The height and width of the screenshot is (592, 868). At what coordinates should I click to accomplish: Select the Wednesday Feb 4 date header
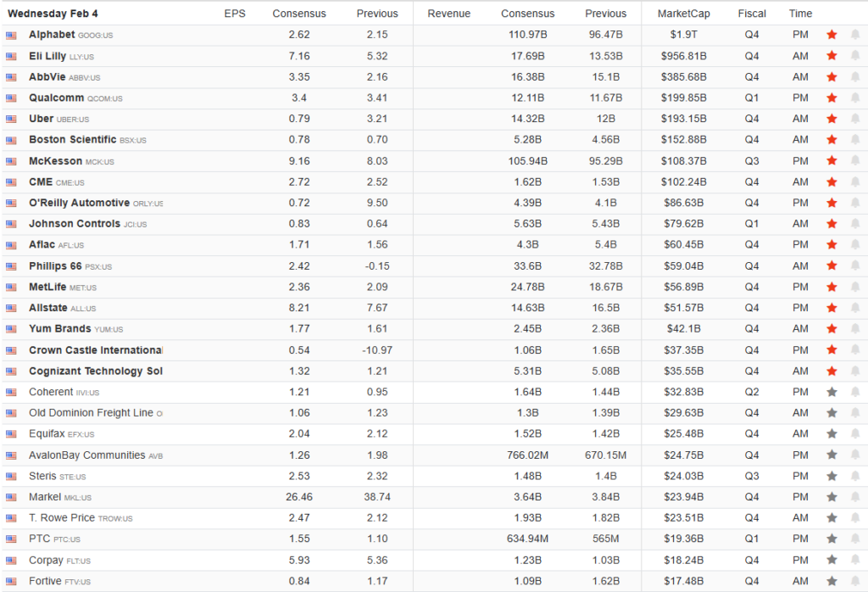52,14
